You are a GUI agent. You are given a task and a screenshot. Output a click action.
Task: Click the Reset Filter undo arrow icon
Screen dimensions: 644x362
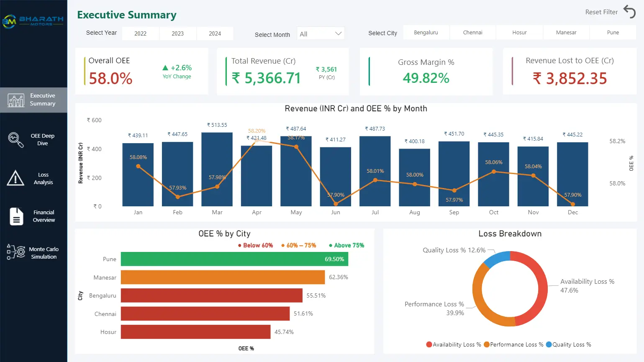tap(630, 13)
